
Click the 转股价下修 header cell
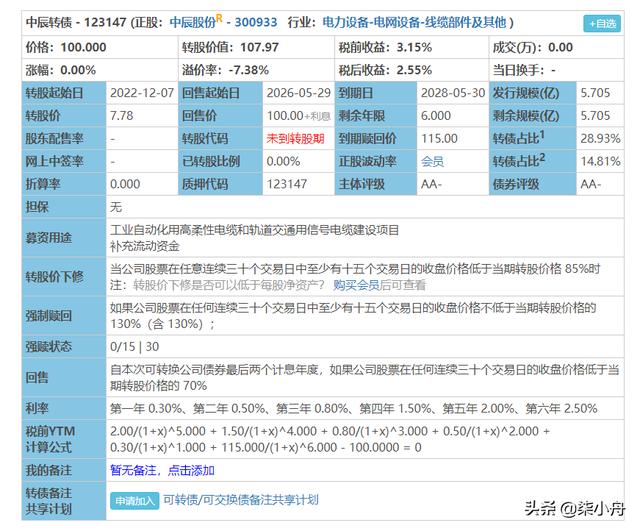[64, 277]
